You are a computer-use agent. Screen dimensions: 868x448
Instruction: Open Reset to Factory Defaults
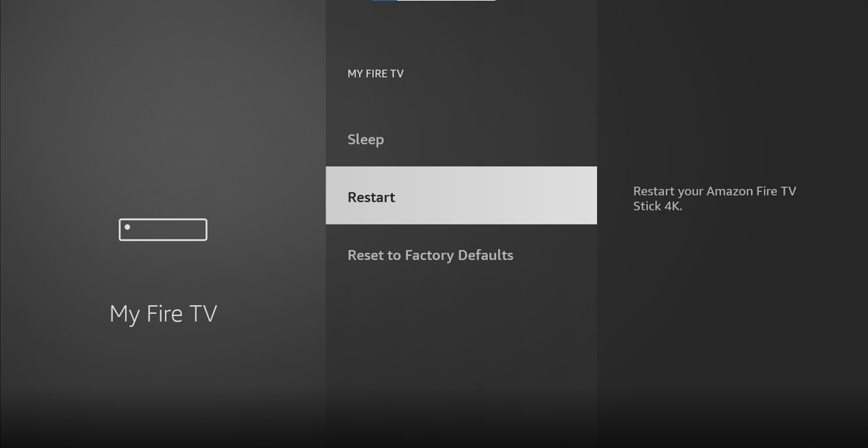coord(461,255)
